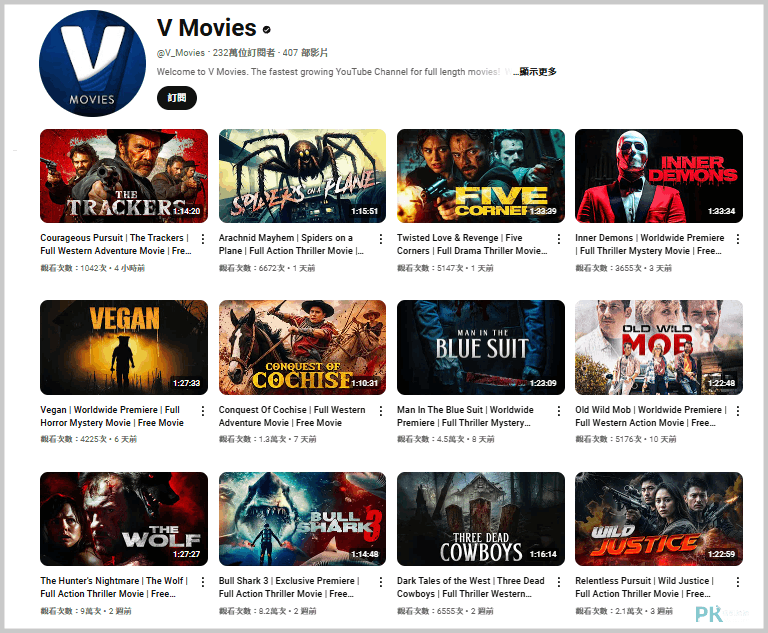Image resolution: width=768 pixels, height=633 pixels.
Task: Open title link Inner Demons | Worldwide Premiere
Action: [x=649, y=244]
